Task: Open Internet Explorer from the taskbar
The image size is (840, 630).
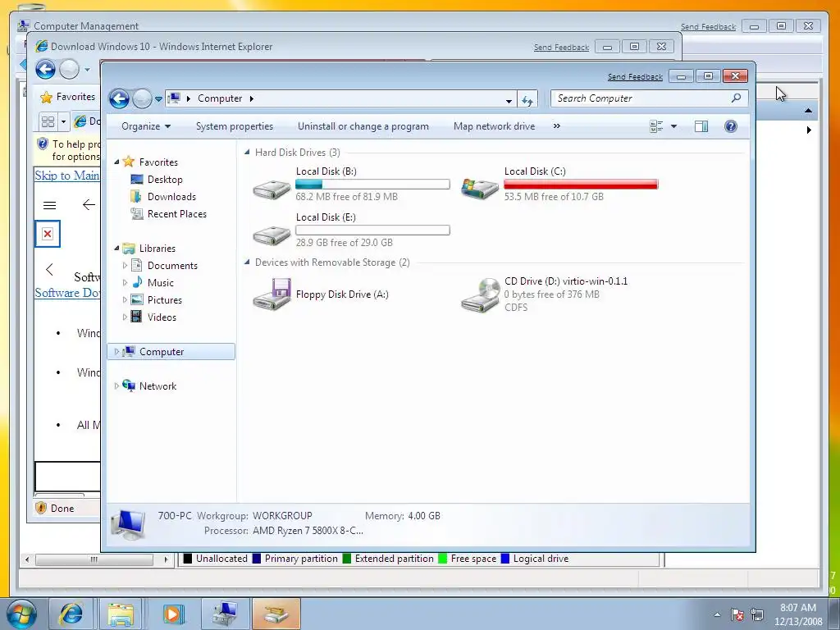Action: [x=71, y=614]
